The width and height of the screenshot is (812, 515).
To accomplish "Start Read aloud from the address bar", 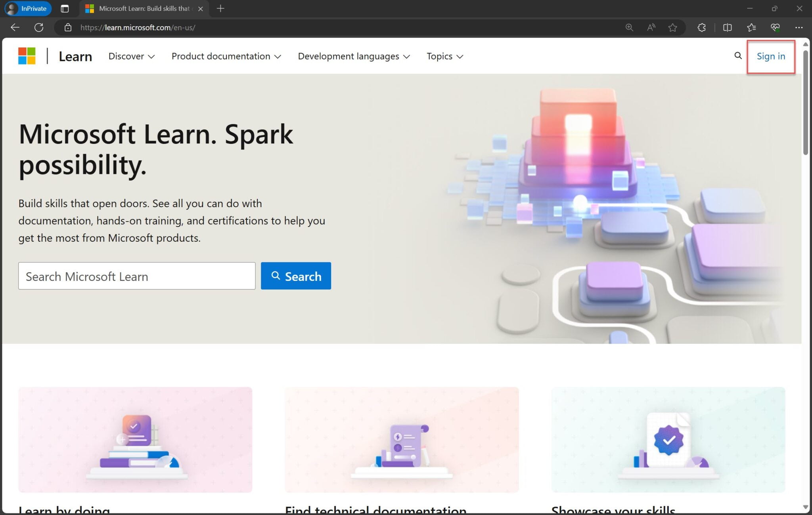I will [651, 27].
